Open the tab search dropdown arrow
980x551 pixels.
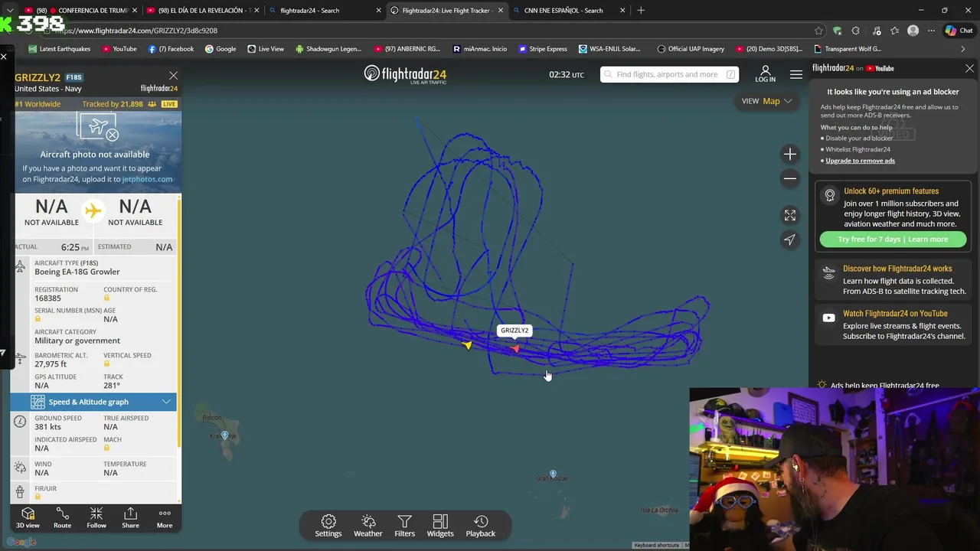10,11
